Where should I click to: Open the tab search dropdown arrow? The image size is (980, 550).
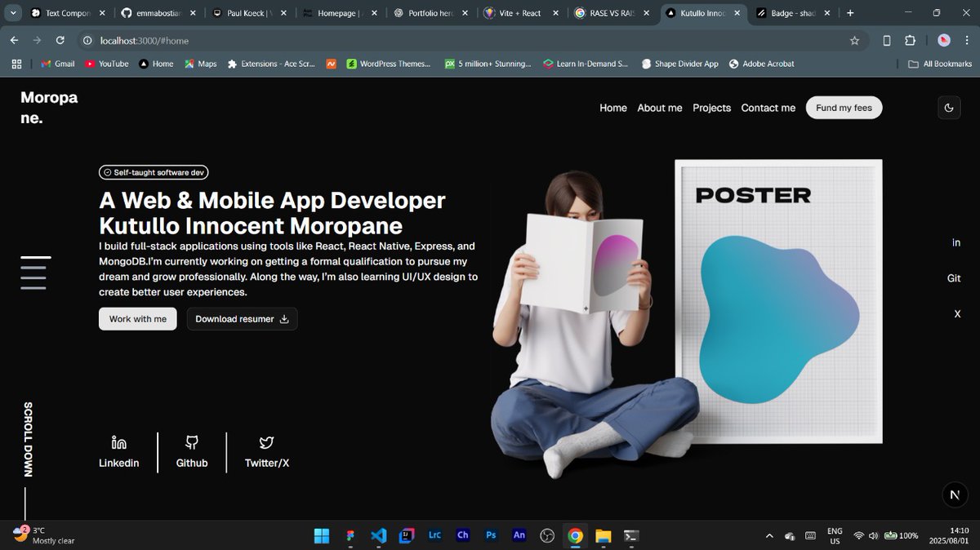[11, 13]
